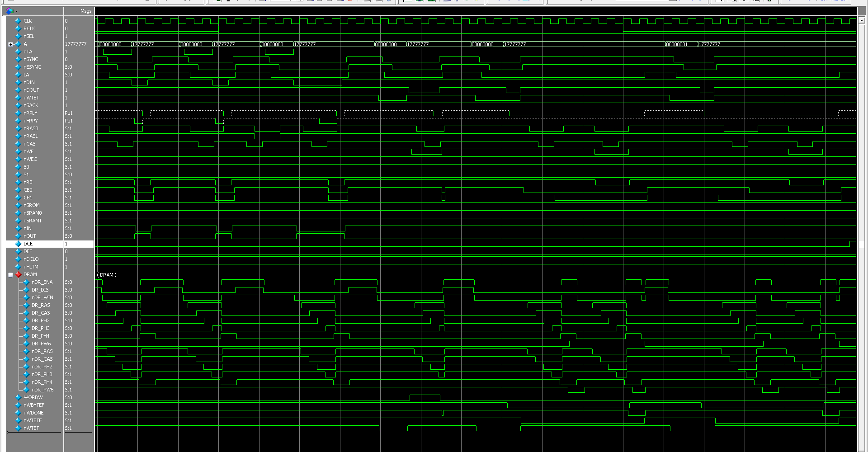Select the nDR_PW5 signal under DRAM
Image resolution: width=868 pixels, height=452 pixels.
(x=42, y=390)
